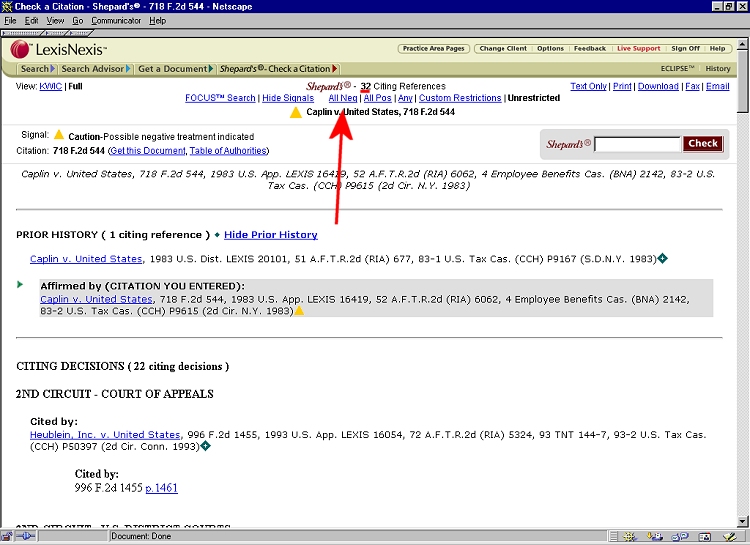Open LexisNexis Options
This screenshot has height=545, width=750.
[x=550, y=49]
